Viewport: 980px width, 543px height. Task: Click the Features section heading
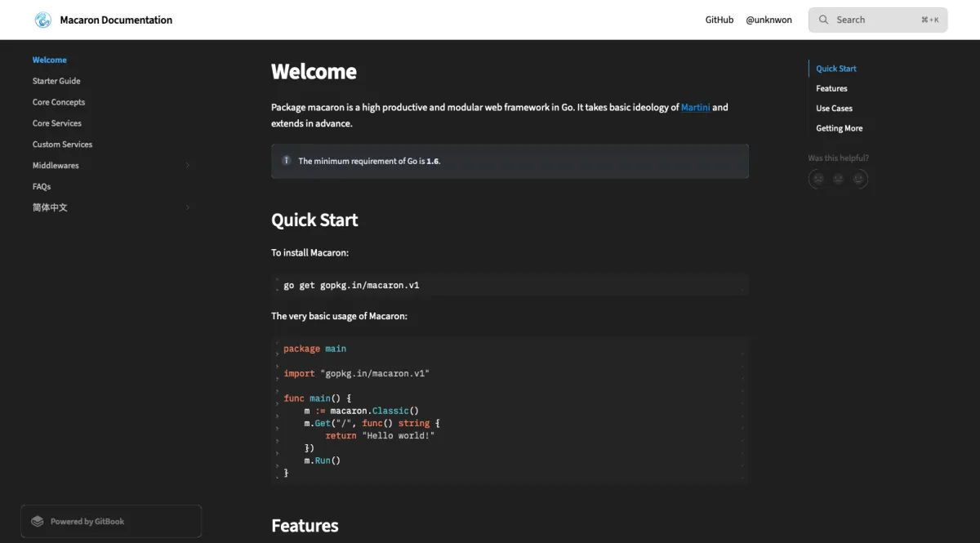[x=305, y=525]
